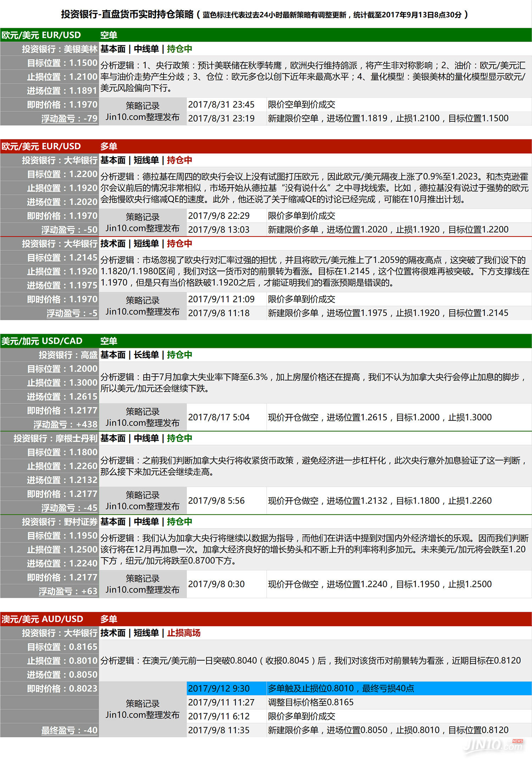The width and height of the screenshot is (532, 765).
Task: Select the 2017/9/8 0:30 record timestamp
Action: tap(216, 584)
